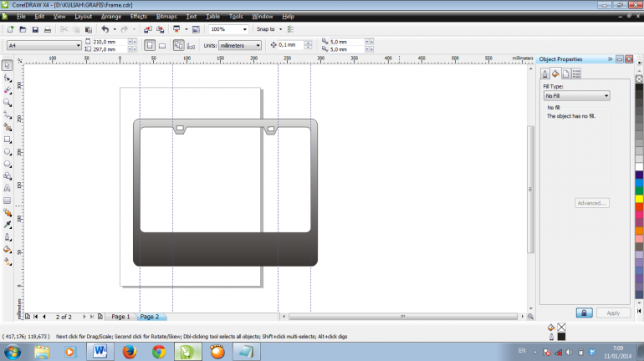Click the Paste icon
The width and height of the screenshot is (644, 361).
coord(89,29)
